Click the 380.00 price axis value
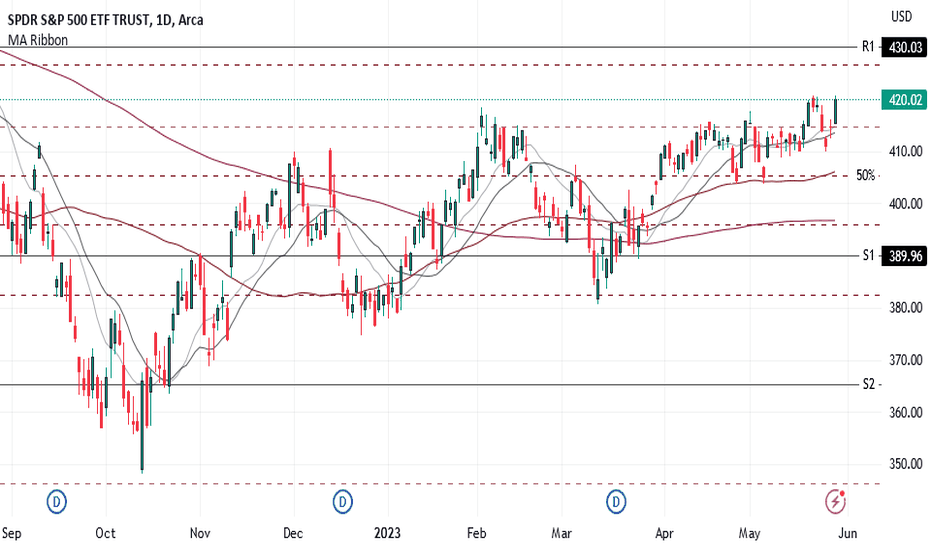This screenshot has height=550, width=932. click(x=905, y=308)
